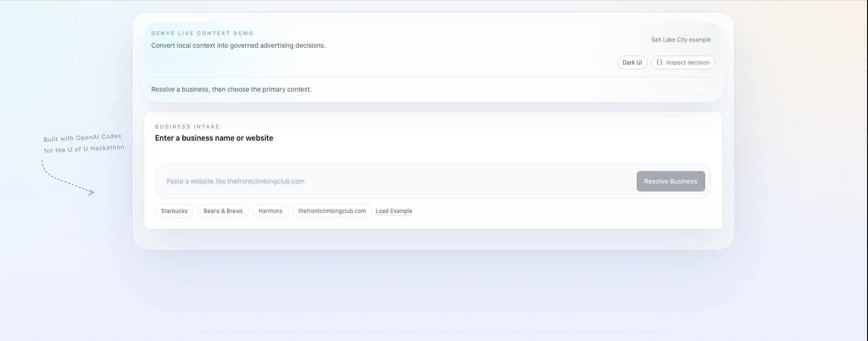Screen dimensions: 868x341
Task: Select the thefrontclimbingclub.com chip
Action: [x=331, y=211]
